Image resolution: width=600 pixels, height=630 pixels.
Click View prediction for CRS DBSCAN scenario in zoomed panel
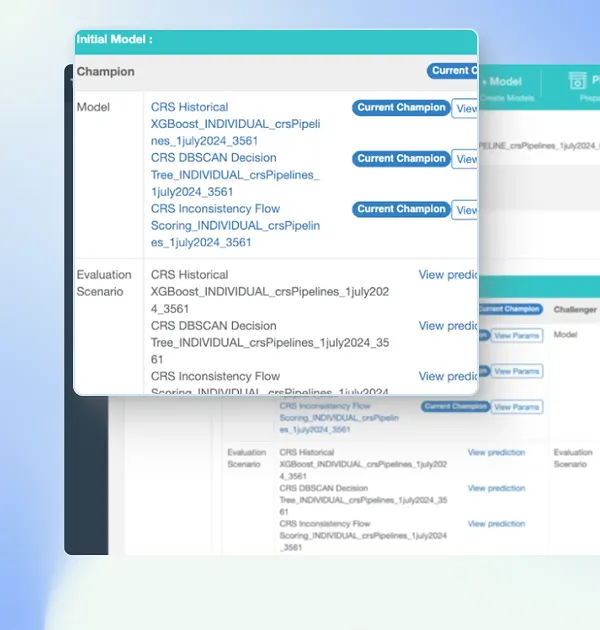pos(448,326)
